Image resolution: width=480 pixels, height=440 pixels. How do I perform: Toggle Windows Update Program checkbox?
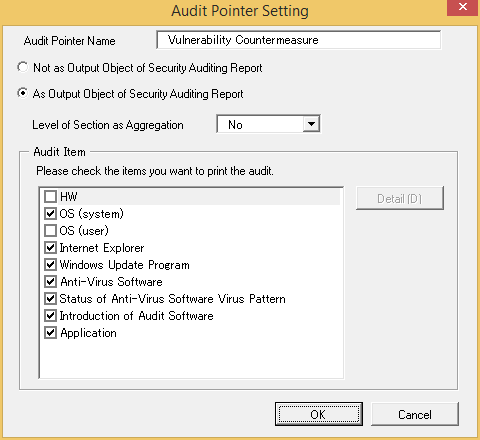[x=50, y=265]
